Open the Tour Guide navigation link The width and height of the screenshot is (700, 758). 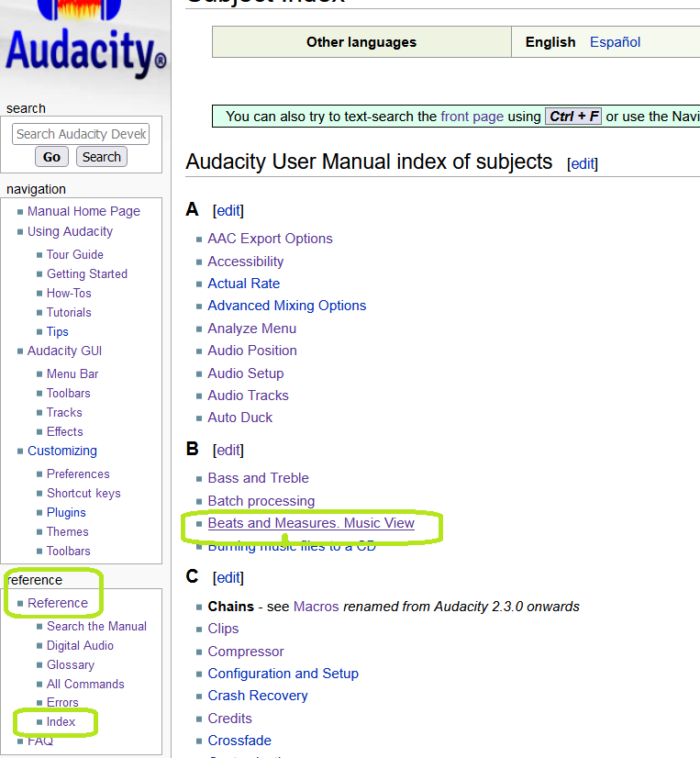point(75,255)
